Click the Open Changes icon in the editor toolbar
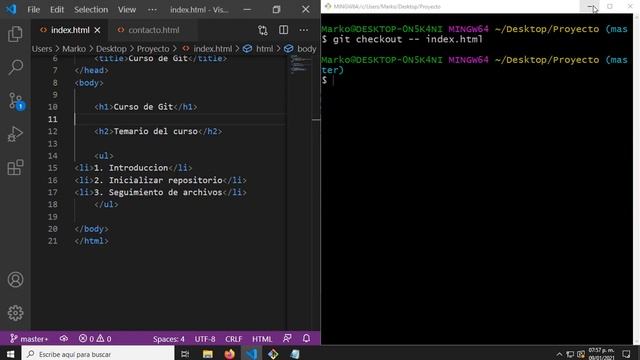The height and width of the screenshot is (360, 640). point(263,30)
